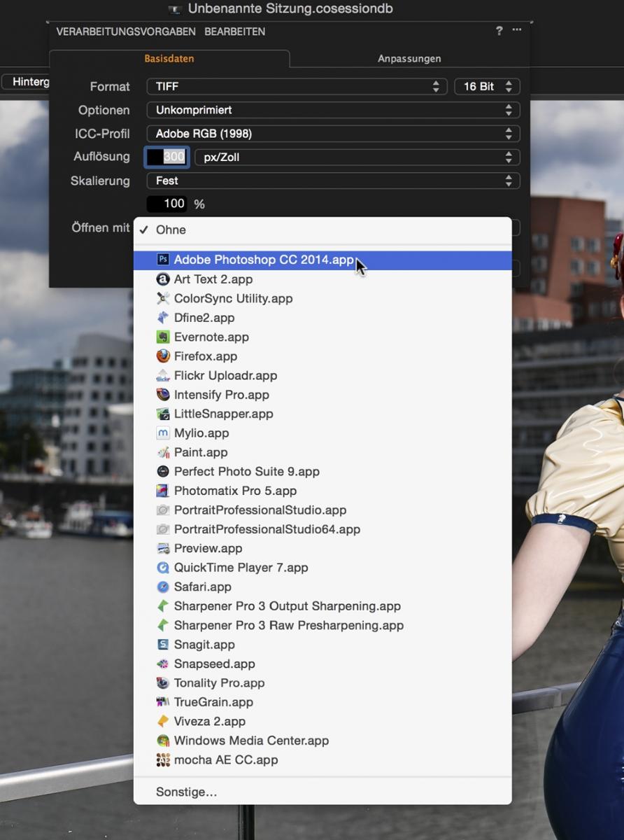Click the Mylio app icon

pos(163,433)
